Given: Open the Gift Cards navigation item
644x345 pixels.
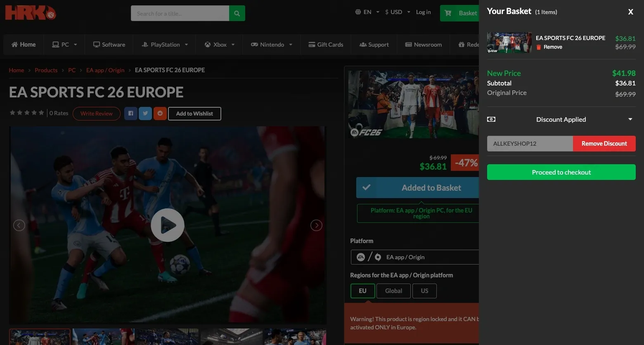Looking at the screenshot, I should pos(326,45).
